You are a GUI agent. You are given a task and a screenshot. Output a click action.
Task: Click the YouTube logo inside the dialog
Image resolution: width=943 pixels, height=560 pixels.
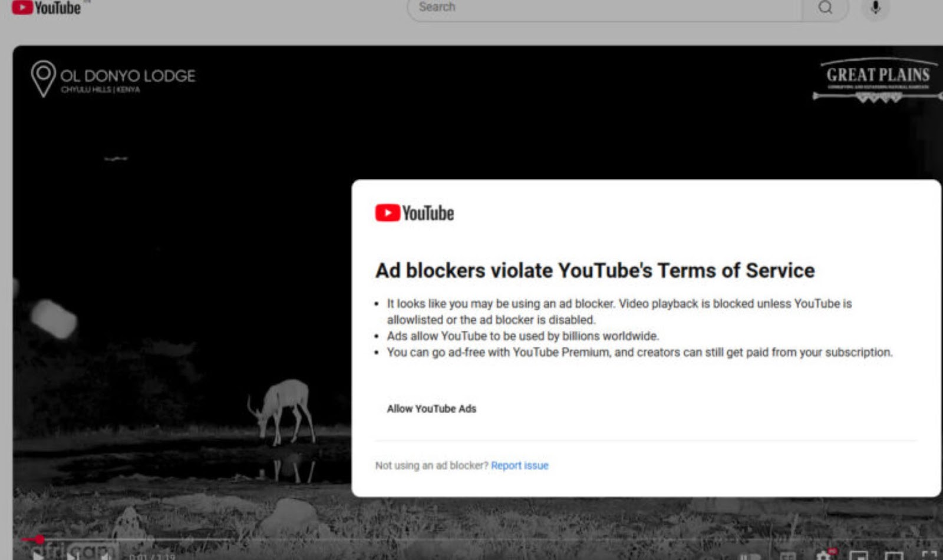[x=414, y=213]
